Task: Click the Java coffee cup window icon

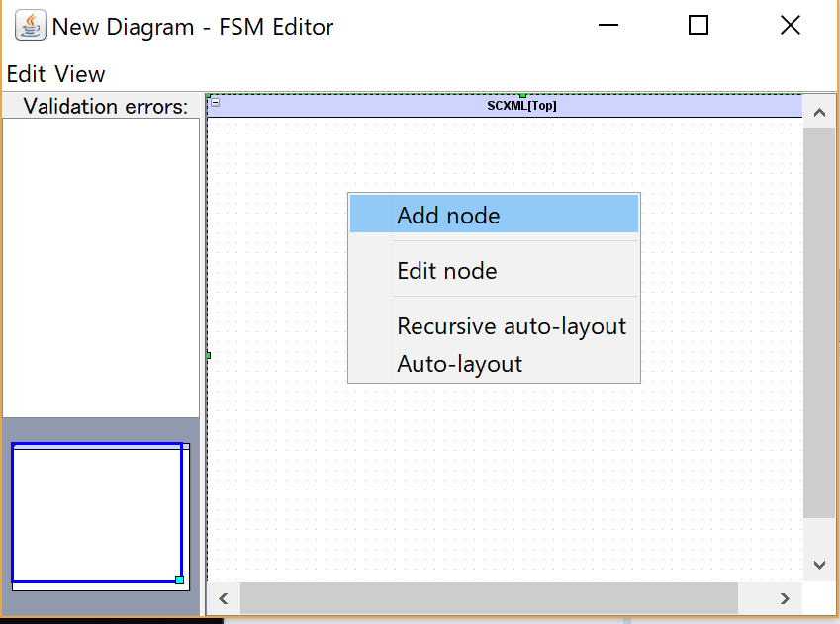Action: 30,25
